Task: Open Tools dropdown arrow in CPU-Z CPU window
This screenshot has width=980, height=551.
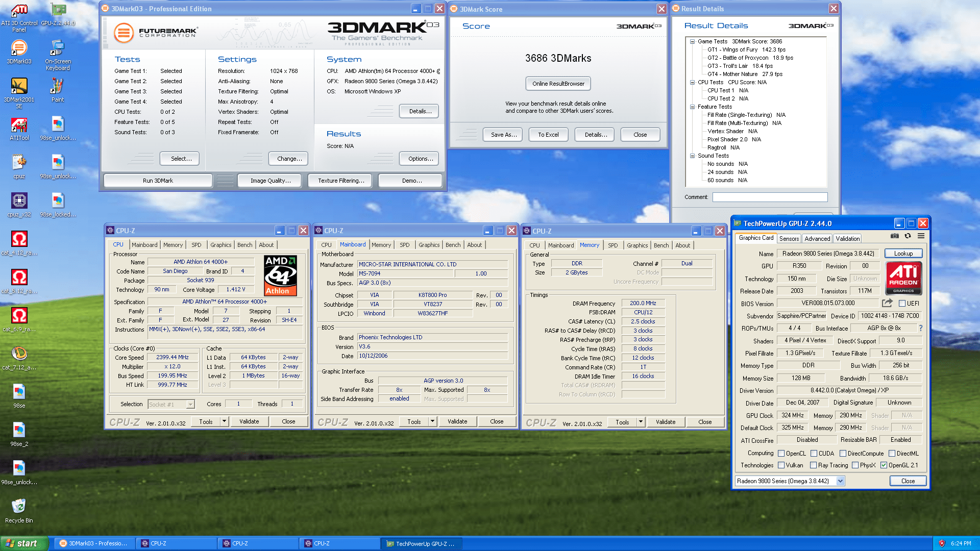Action: 224,421
